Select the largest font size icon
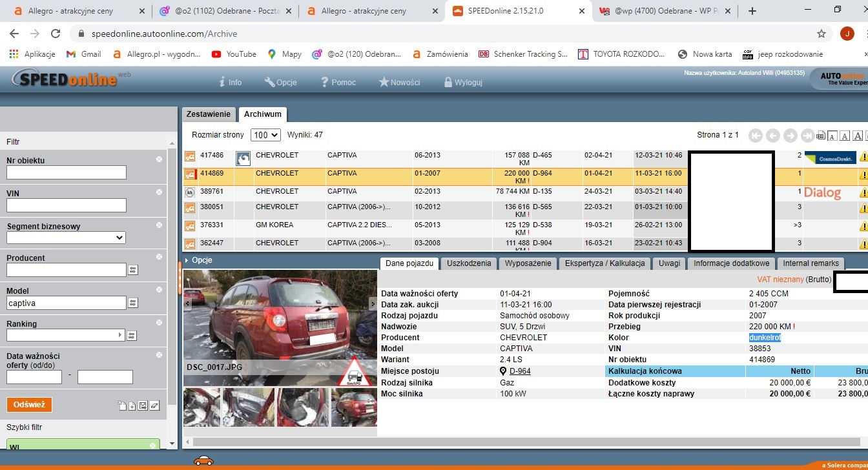This screenshot has height=470, width=868. click(x=858, y=136)
